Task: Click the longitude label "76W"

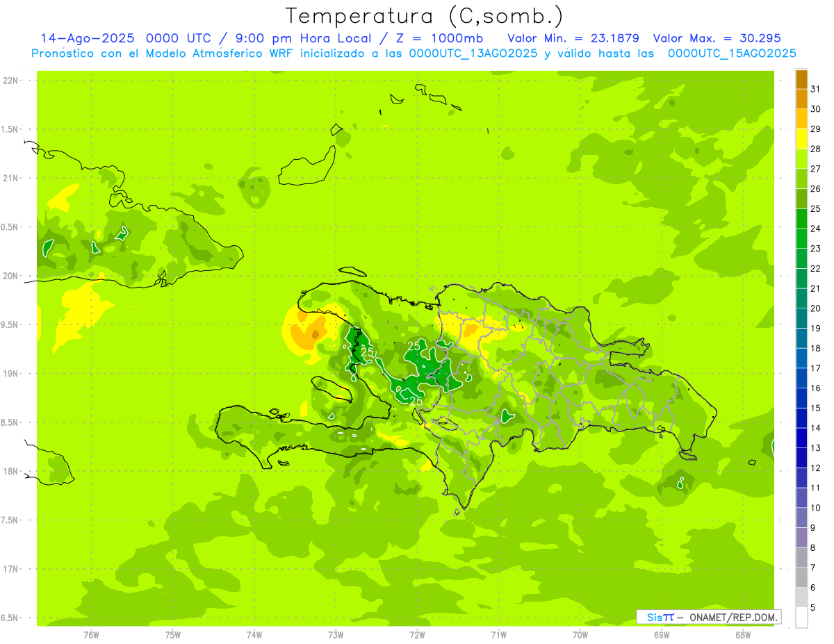Action: (x=91, y=634)
